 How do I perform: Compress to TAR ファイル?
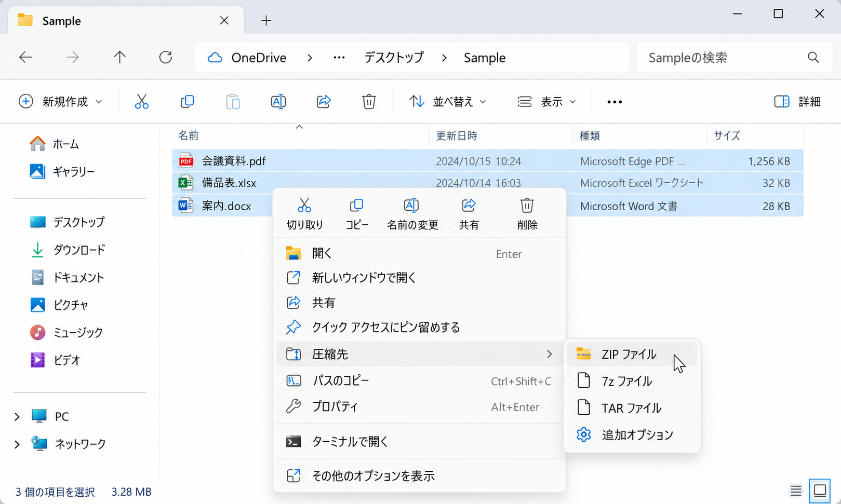point(632,408)
